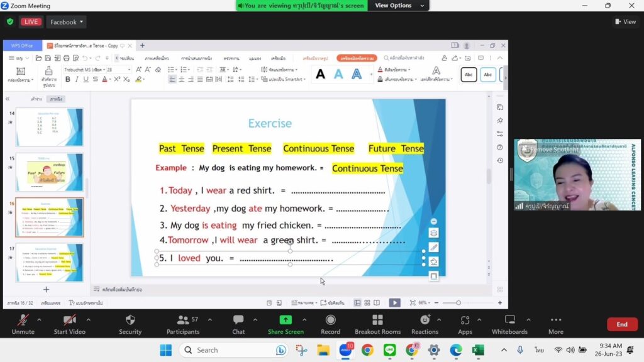Switch to the WPS Office home tab
Image resolution: width=644 pixels, height=362 pixels.
(x=22, y=46)
